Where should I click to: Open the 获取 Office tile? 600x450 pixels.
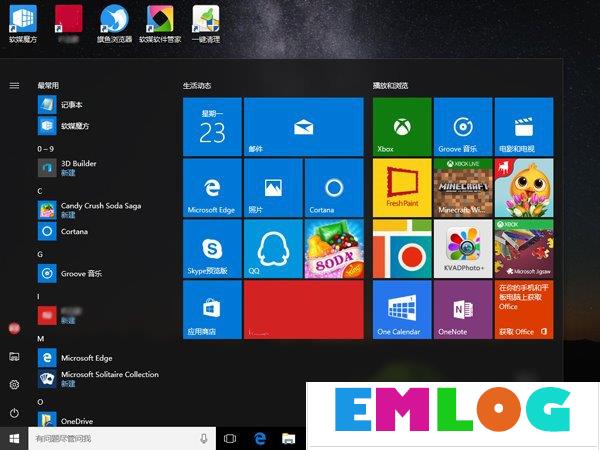pos(524,310)
